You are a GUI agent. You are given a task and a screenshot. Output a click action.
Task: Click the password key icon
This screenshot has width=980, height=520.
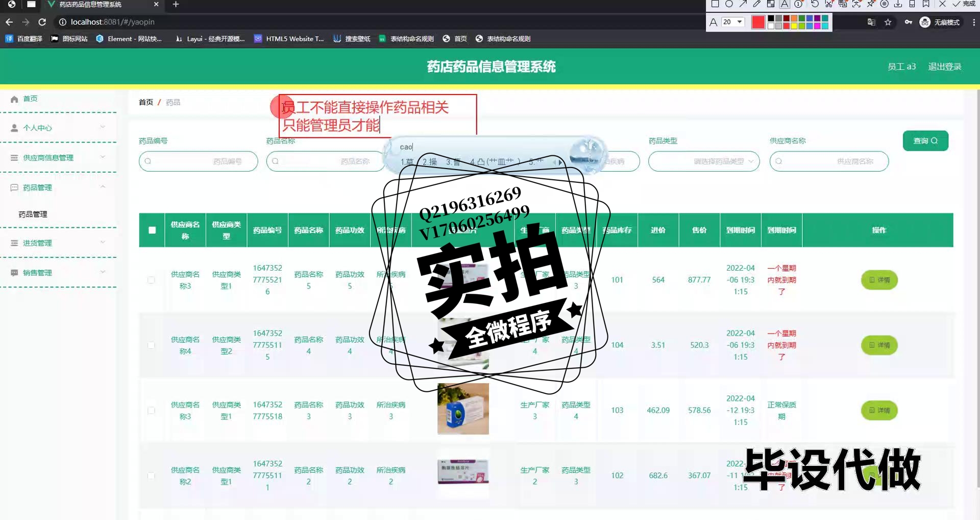tap(908, 22)
